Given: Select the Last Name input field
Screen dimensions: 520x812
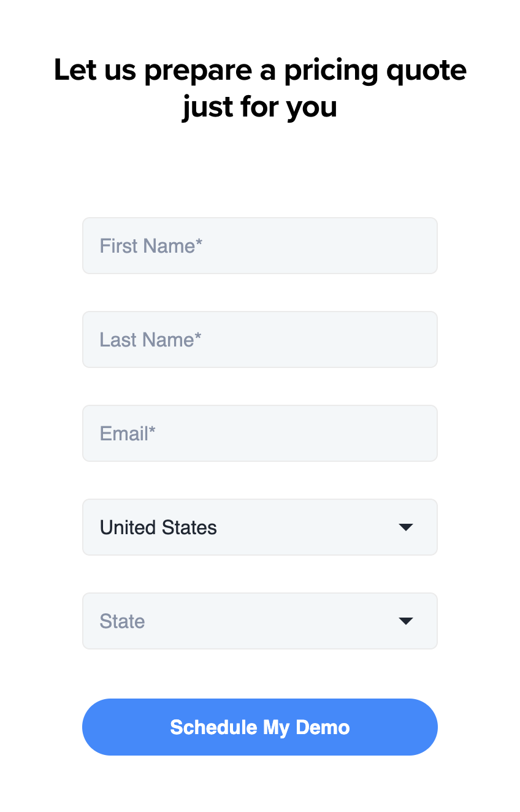Looking at the screenshot, I should point(260,339).
